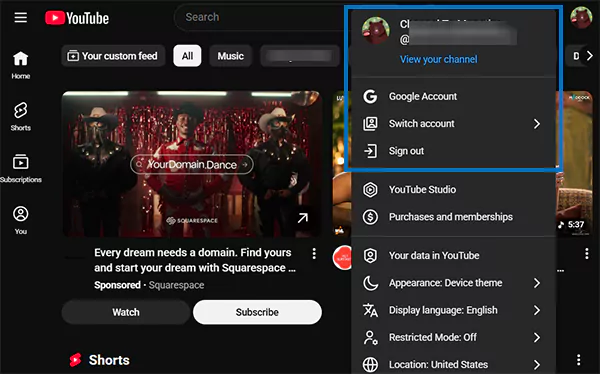Expand Switch account chevron
Image resolution: width=600 pixels, height=374 pixels.
coord(537,124)
